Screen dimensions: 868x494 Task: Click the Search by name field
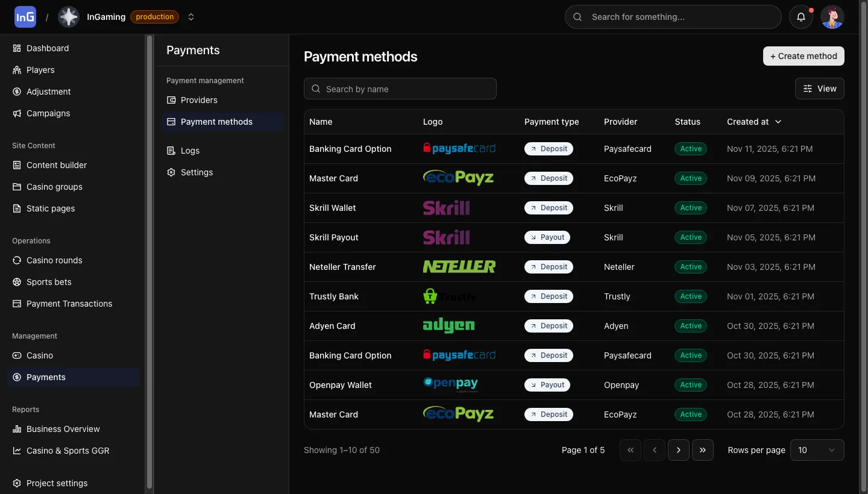point(400,89)
